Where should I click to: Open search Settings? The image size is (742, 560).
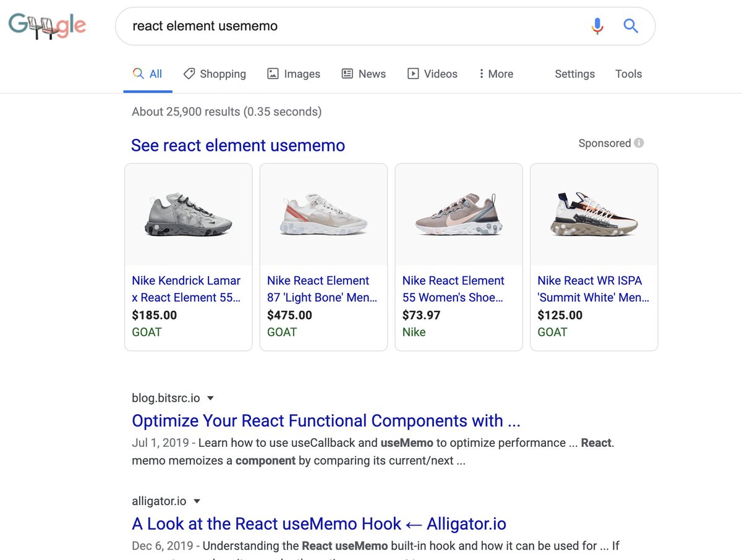[x=574, y=74]
